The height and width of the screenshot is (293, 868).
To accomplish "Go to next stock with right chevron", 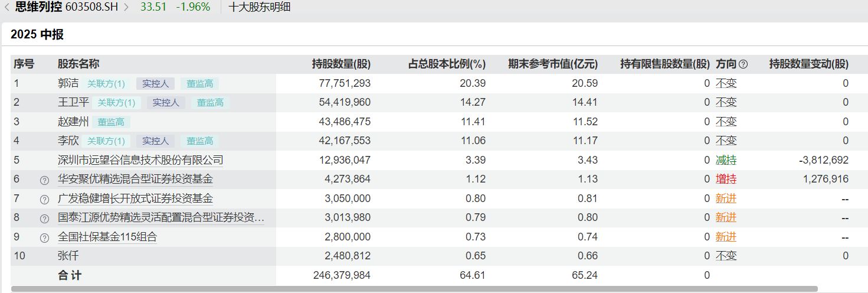I will pyautogui.click(x=126, y=8).
